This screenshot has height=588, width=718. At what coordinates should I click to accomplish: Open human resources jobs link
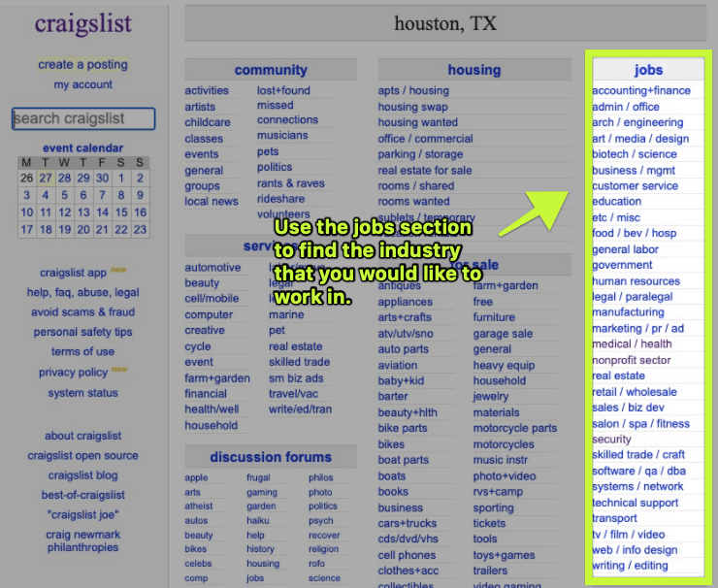click(636, 281)
